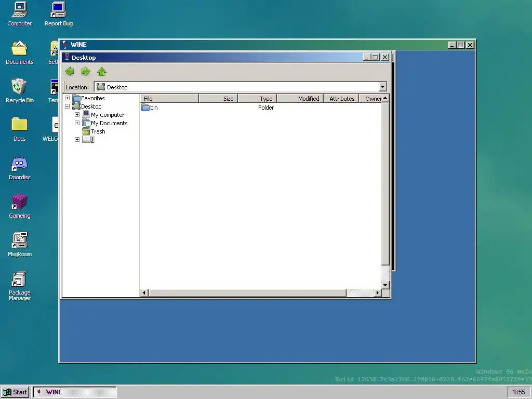Screen dimensions: 532x399
Task: Go back with the green left arrow
Action: click(x=70, y=71)
